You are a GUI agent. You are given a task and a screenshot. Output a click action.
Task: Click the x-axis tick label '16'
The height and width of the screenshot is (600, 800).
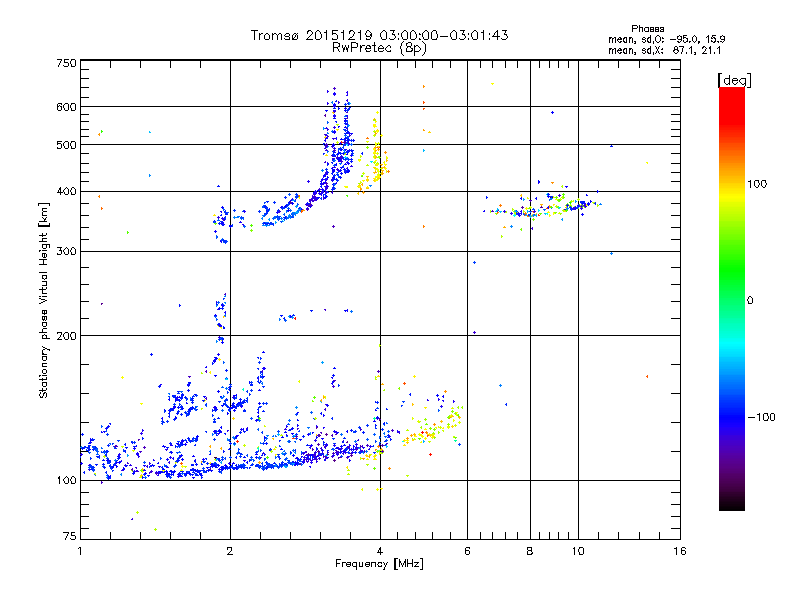point(680,551)
